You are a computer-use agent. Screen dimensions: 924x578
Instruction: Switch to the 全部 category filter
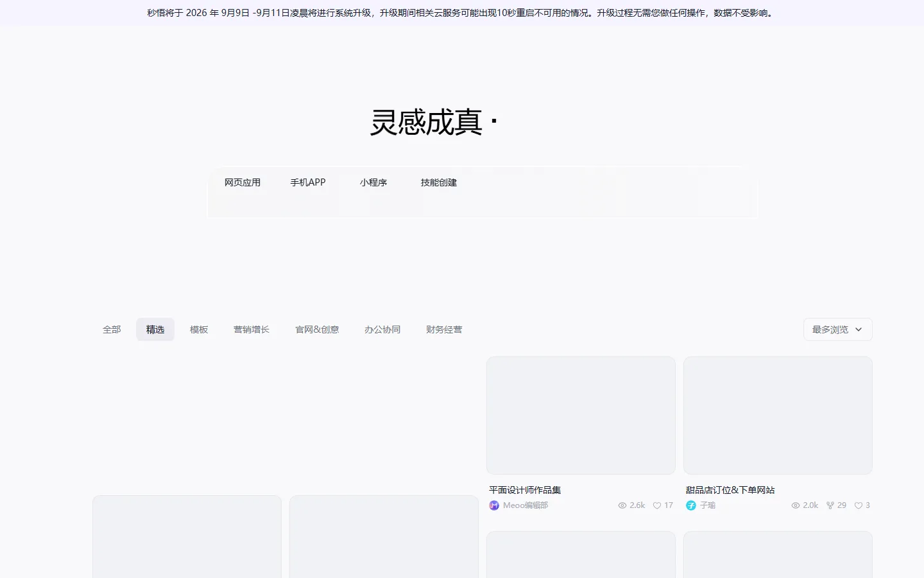point(112,329)
